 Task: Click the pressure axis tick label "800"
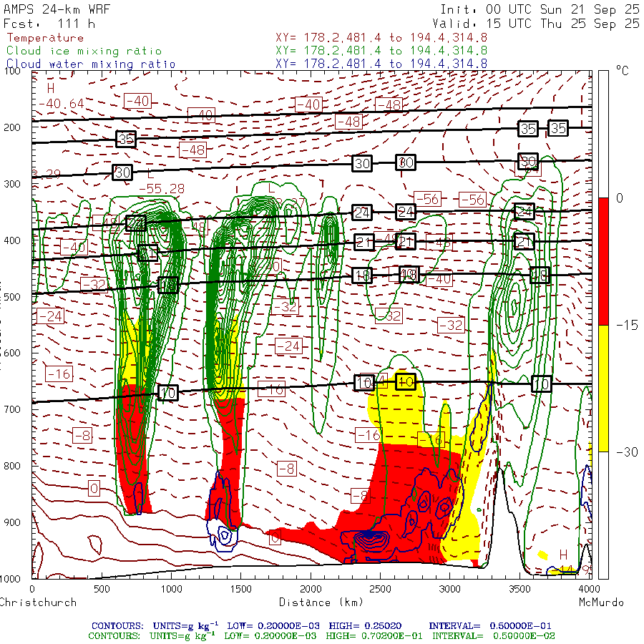(12, 466)
